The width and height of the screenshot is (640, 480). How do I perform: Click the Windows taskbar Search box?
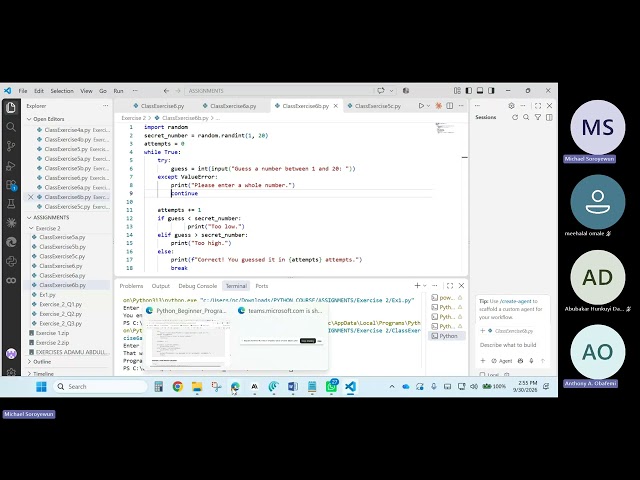pos(100,387)
